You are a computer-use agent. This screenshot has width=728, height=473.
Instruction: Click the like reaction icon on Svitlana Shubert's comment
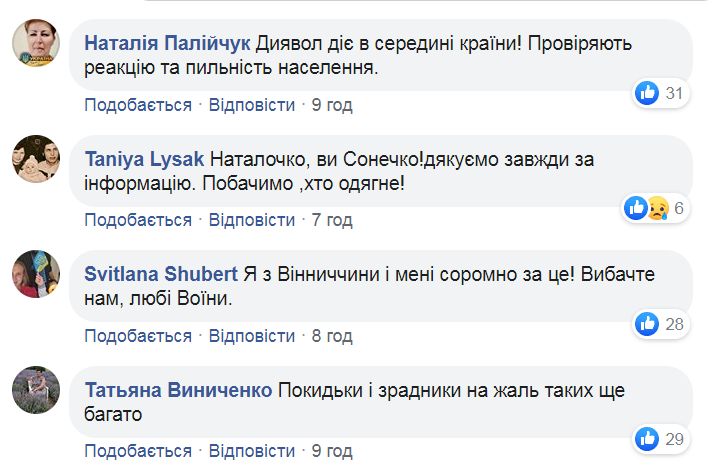click(x=647, y=323)
